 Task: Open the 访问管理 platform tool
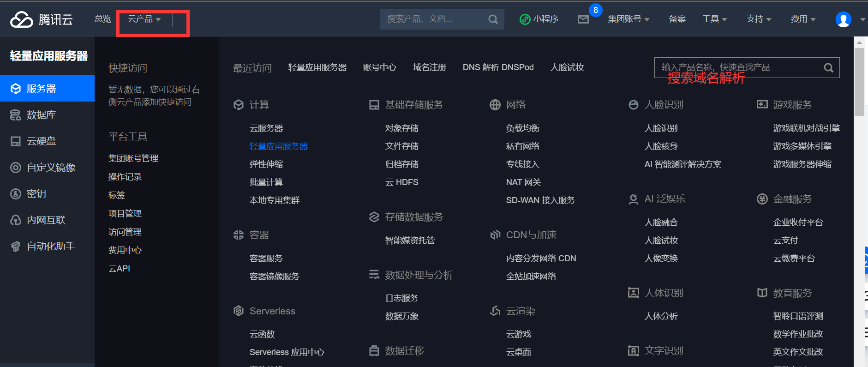coord(125,232)
